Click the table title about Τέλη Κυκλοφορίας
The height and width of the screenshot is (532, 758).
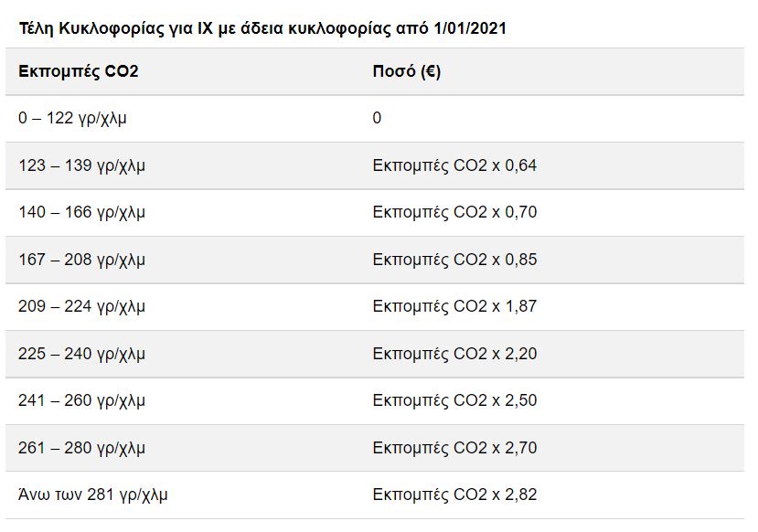[262, 28]
